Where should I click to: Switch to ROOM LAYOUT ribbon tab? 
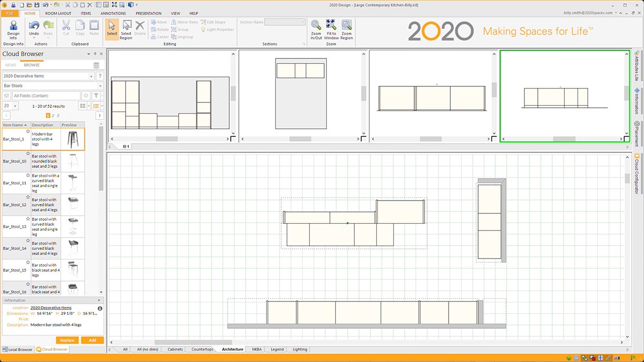pos(57,13)
